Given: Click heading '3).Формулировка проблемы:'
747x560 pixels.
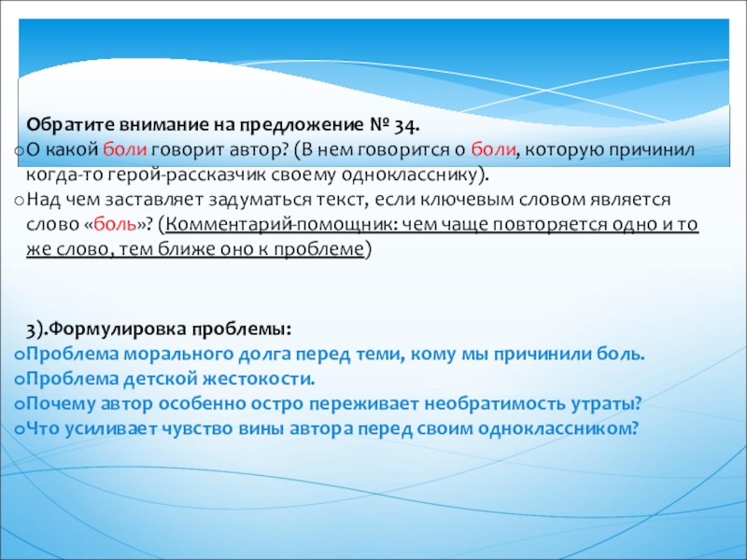Looking at the screenshot, I should pyautogui.click(x=158, y=329).
